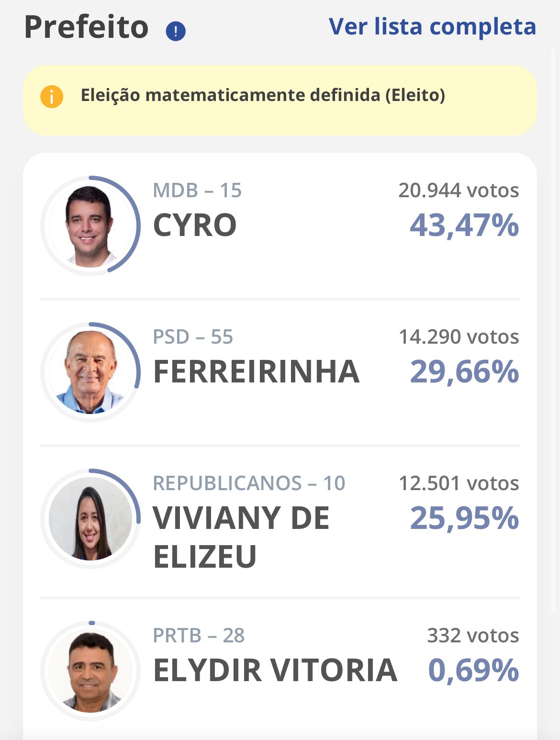Click the 0,69% vote percentage
560x740 pixels.
point(473,670)
